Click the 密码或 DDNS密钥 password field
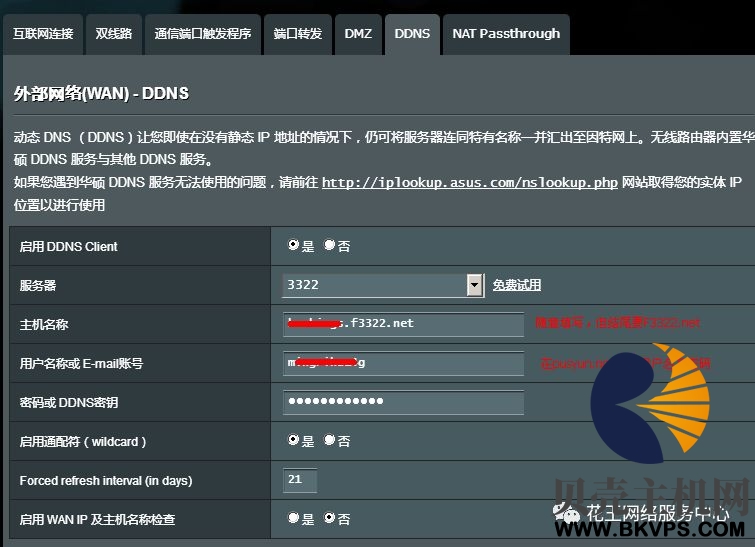 pyautogui.click(x=404, y=402)
